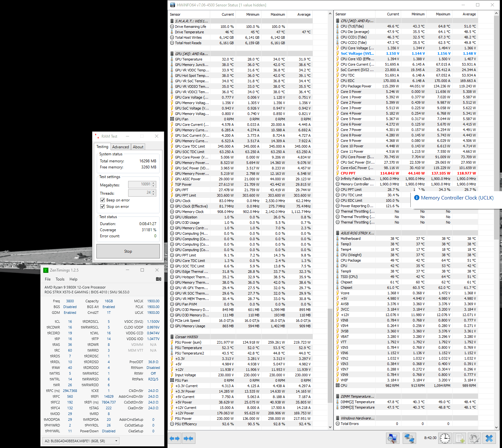
Task: Decrease Megabytes with the down stepper
Action: 153,186
